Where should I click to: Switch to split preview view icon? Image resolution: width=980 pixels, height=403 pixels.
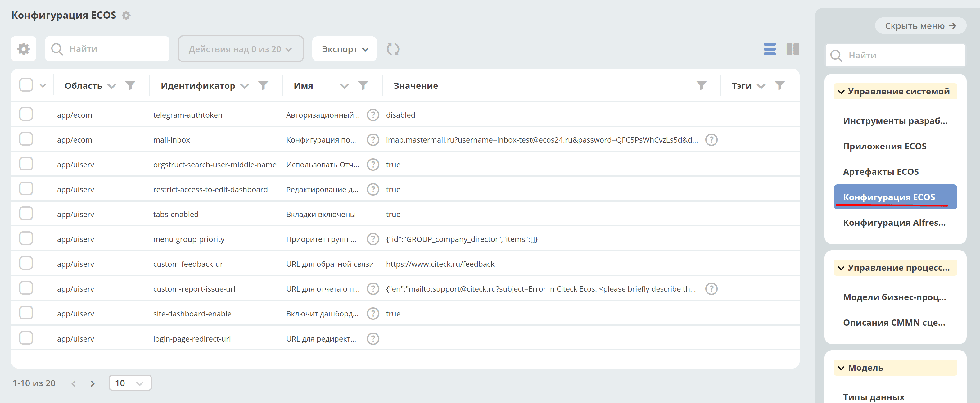793,49
